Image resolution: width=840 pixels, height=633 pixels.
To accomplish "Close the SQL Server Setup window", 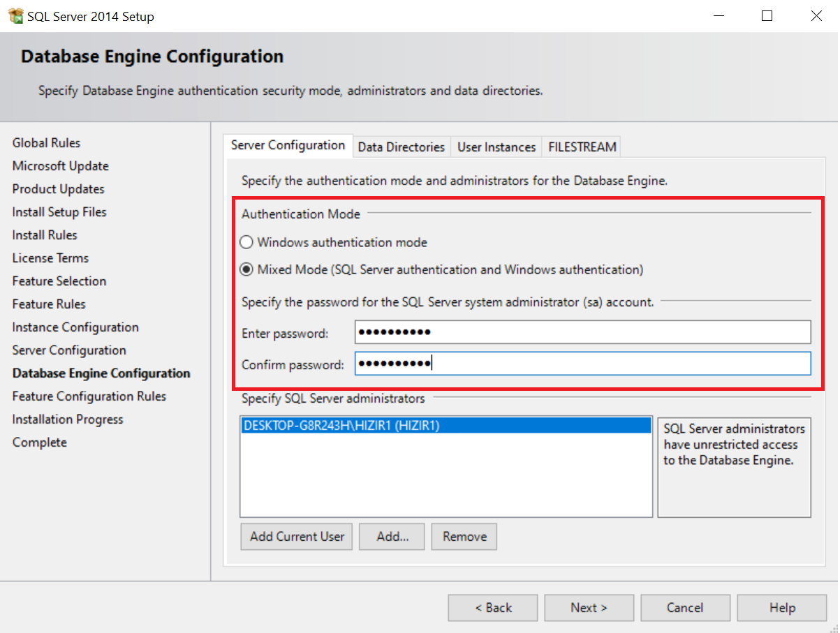I will tap(816, 16).
